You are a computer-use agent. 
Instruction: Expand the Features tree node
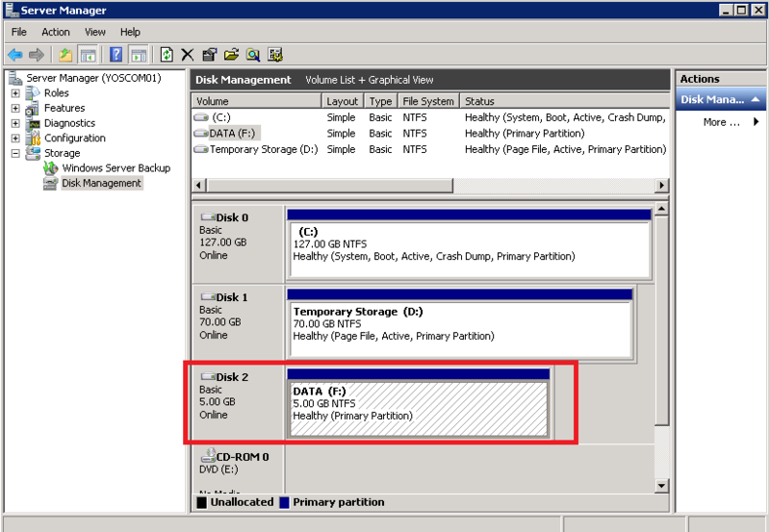[15, 108]
